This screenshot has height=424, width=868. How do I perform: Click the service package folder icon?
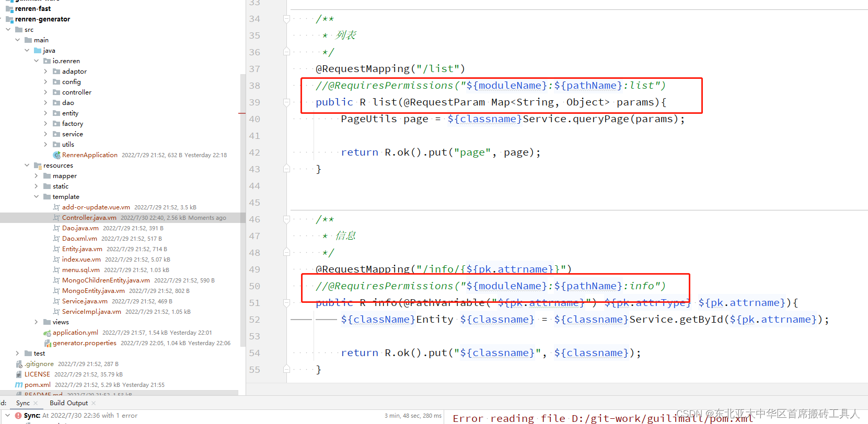56,134
